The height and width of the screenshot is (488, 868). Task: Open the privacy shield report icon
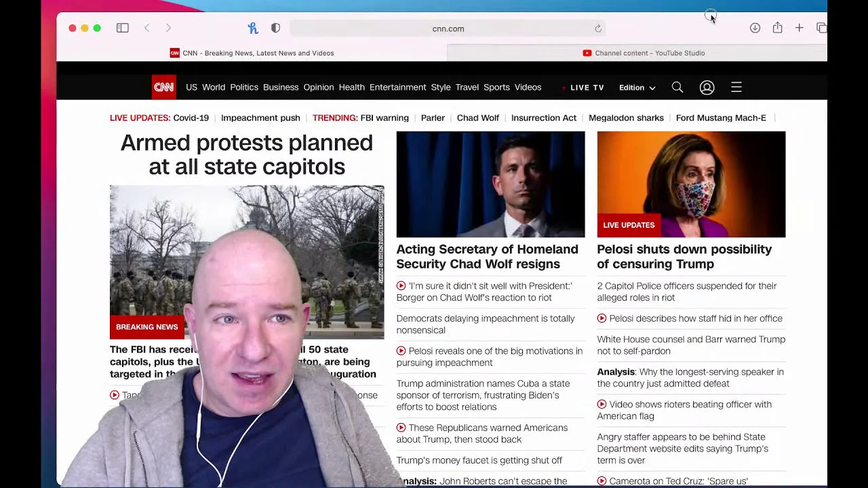click(x=275, y=28)
